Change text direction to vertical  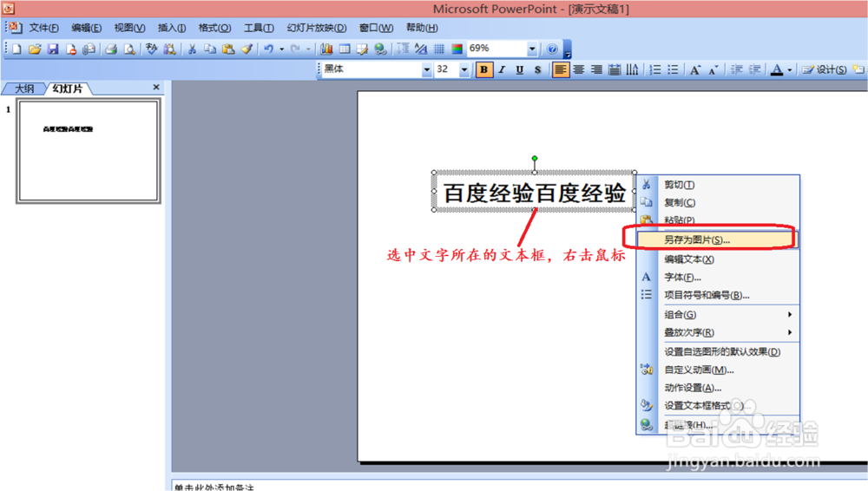click(632, 69)
